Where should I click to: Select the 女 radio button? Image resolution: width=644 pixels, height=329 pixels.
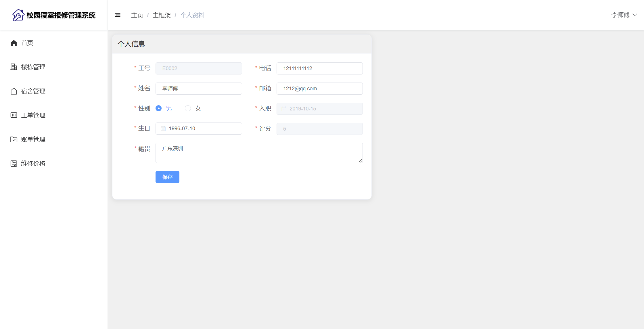(x=188, y=108)
